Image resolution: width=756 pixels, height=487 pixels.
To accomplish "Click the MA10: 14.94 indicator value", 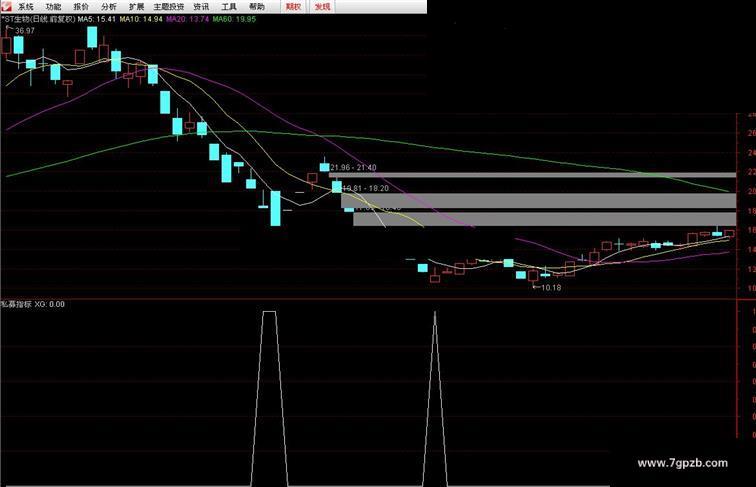I will 141,19.
